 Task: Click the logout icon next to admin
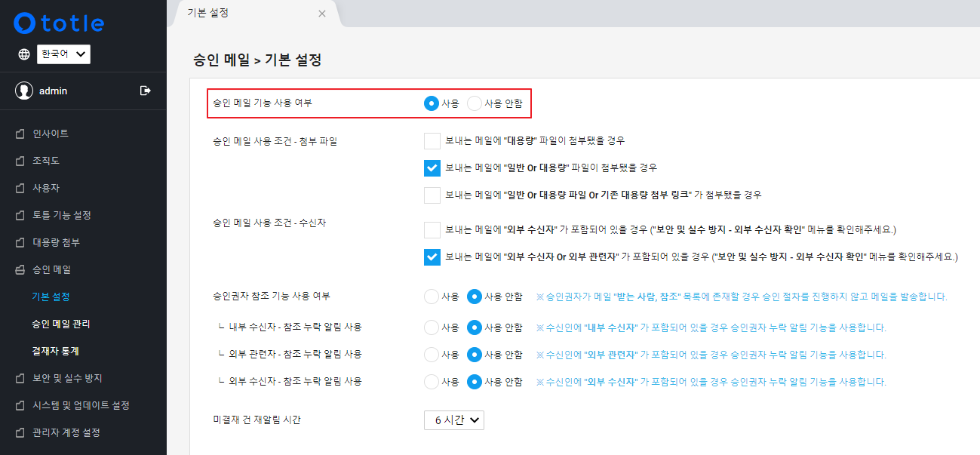pos(146,91)
